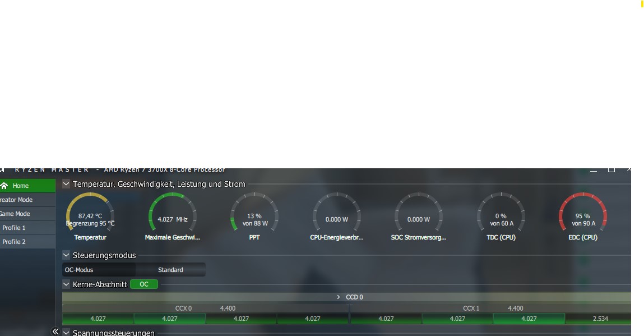The image size is (644, 336).
Task: Switch to Game Mode profile
Action: pos(27,214)
